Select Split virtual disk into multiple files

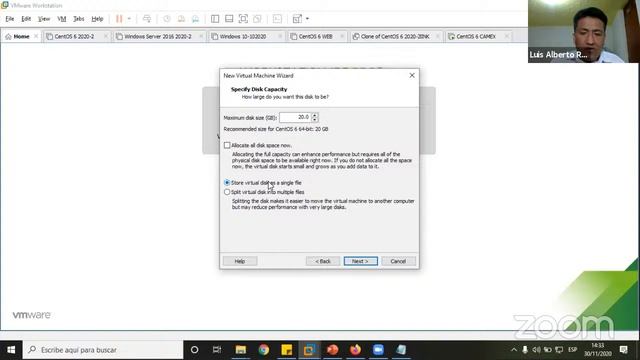point(227,192)
